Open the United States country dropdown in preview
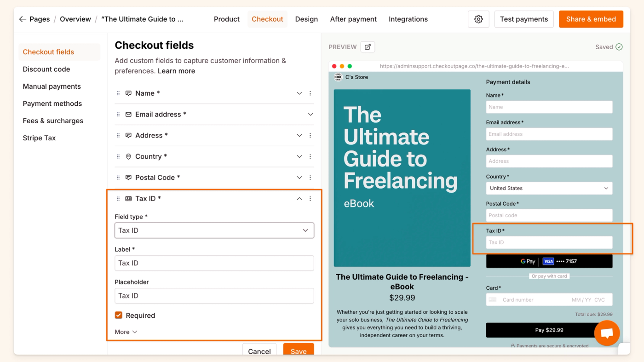This screenshot has height=362, width=644. 549,188
